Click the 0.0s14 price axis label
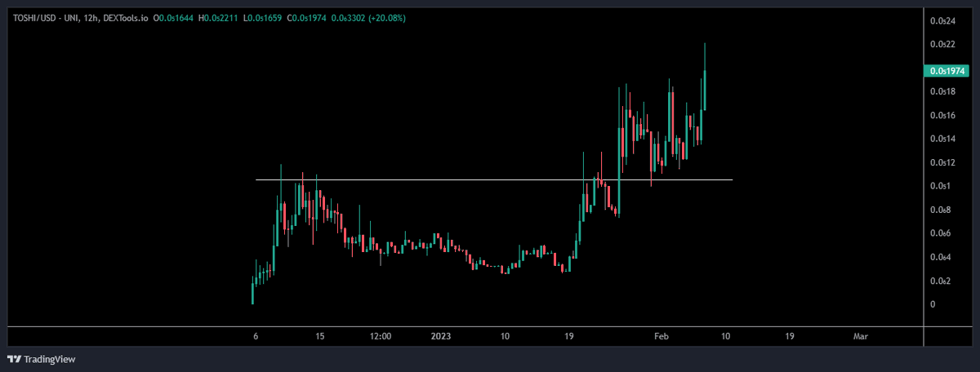This screenshot has width=980, height=372. (x=942, y=139)
